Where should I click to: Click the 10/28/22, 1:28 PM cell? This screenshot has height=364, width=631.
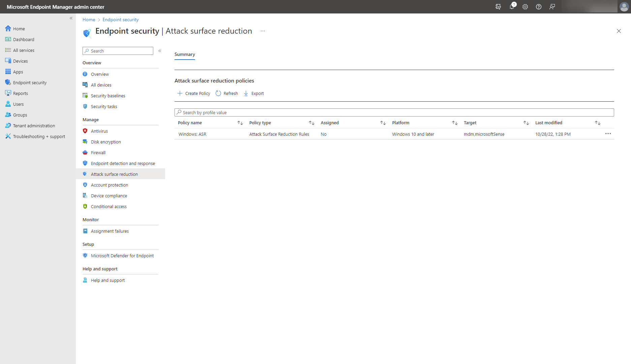553,134
